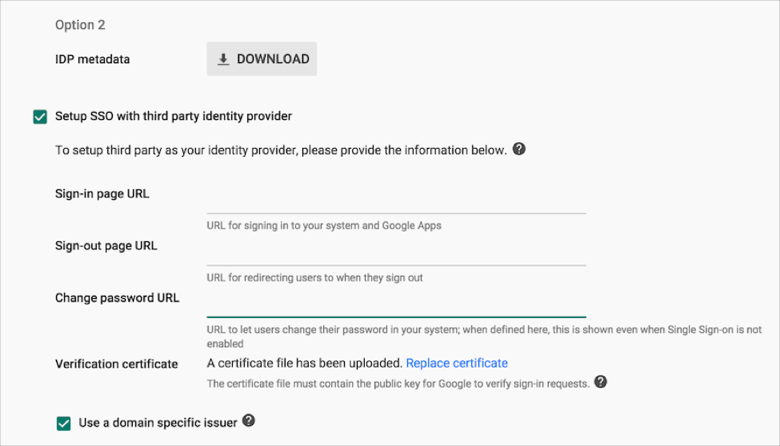Disable Setup SSO with third party identity provider

[x=40, y=117]
